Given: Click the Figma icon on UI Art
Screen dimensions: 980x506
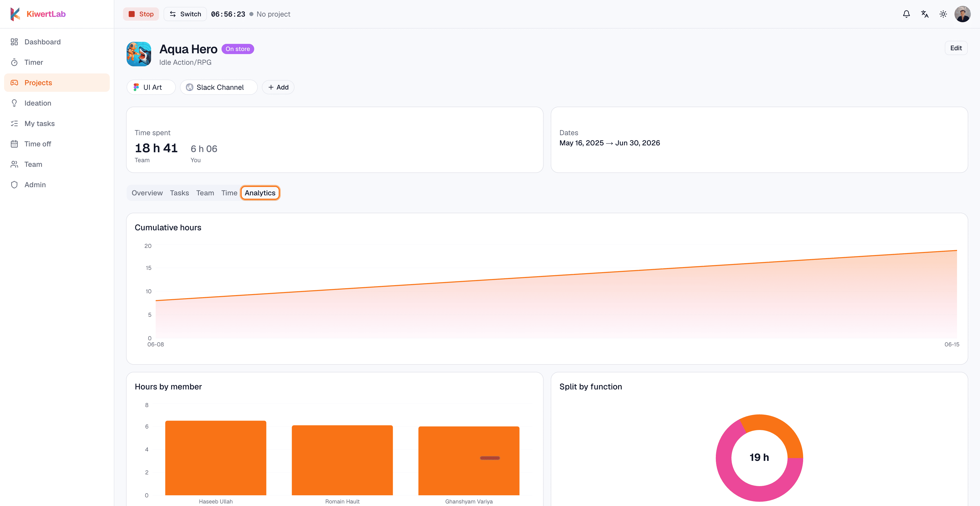Looking at the screenshot, I should (136, 87).
